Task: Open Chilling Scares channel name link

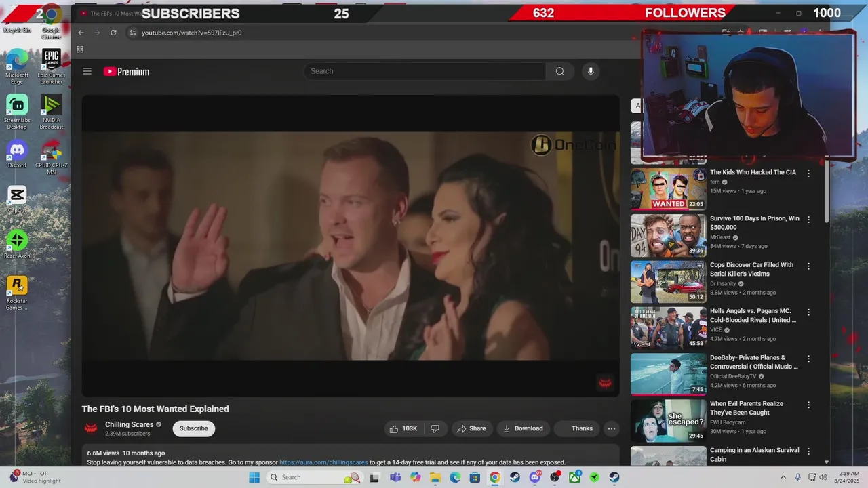Action: [129, 424]
